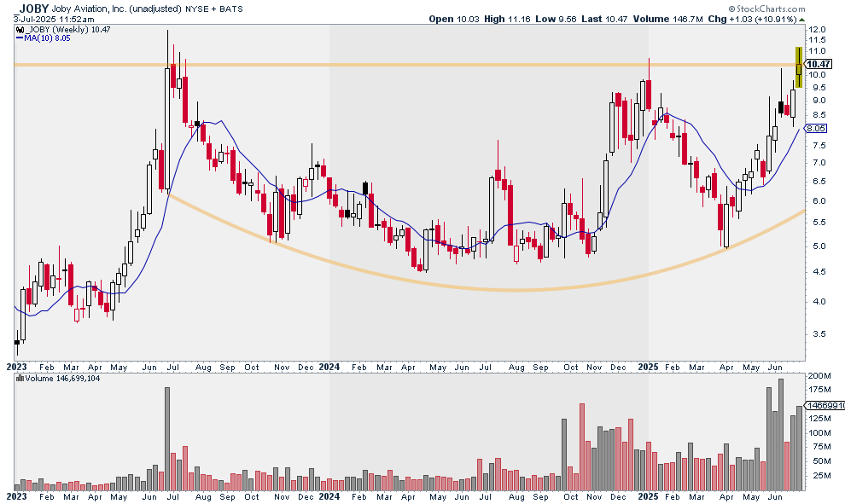Click the 100M volume axis label
Viewport: 845px width, 504px height.
(819, 433)
